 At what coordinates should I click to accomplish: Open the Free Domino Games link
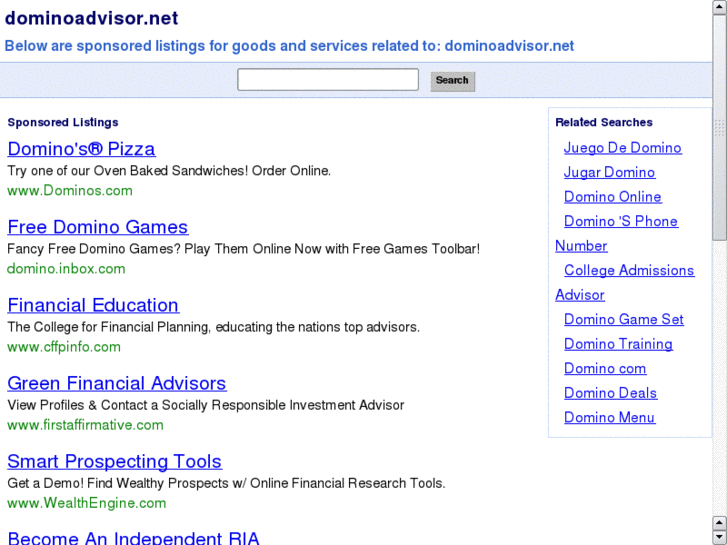tap(98, 227)
